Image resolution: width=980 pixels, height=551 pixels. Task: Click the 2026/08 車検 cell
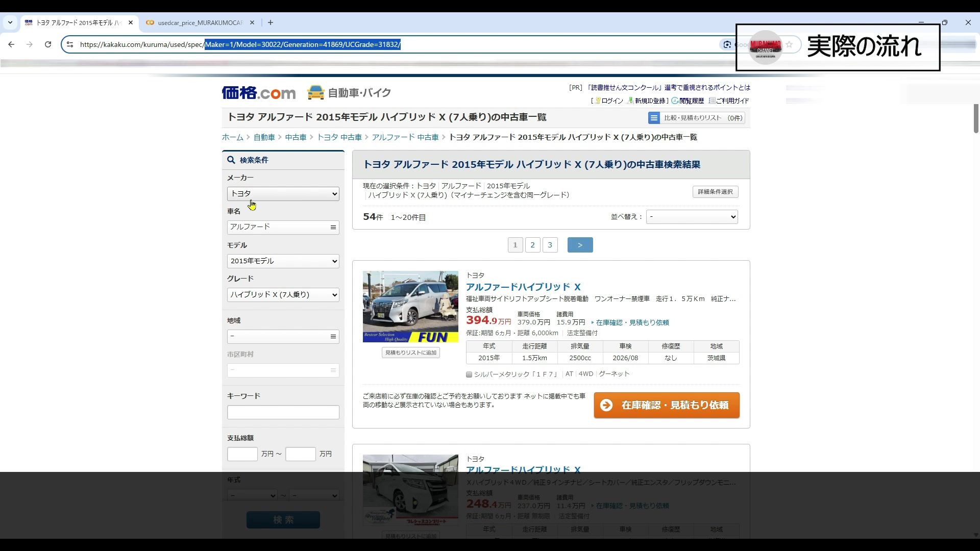coord(625,358)
